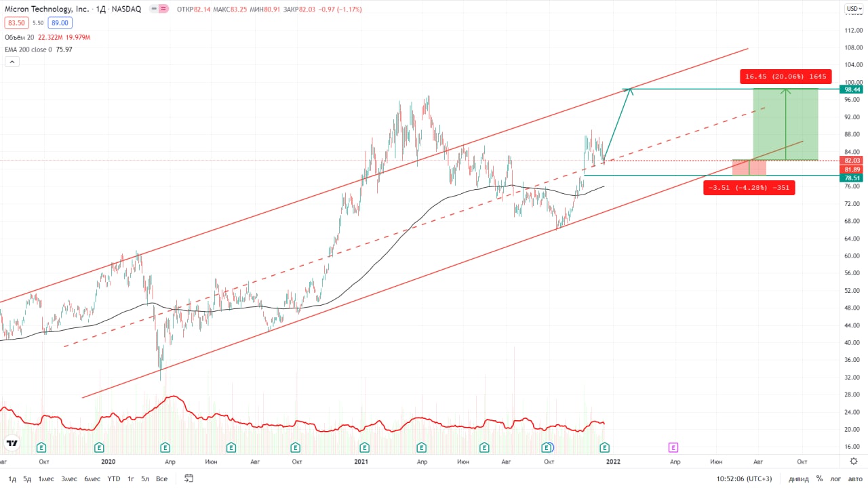
Task: Select the 1д time range
Action: pyautogui.click(x=12, y=479)
